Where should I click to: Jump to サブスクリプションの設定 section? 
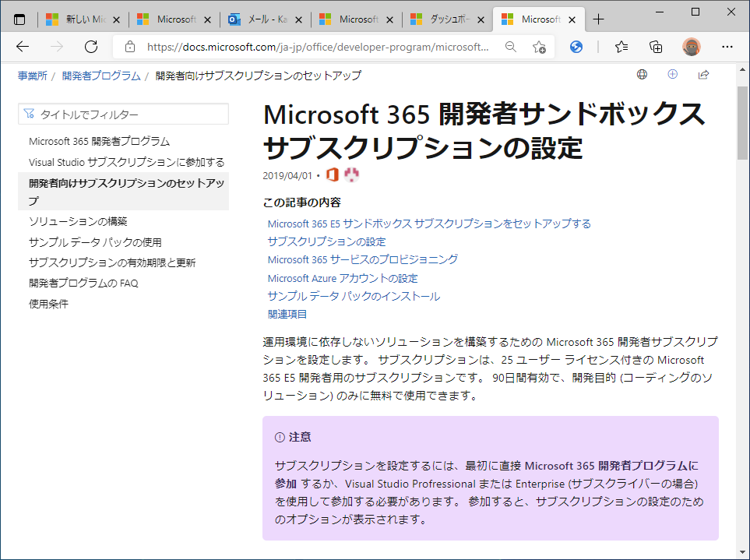pyautogui.click(x=326, y=241)
